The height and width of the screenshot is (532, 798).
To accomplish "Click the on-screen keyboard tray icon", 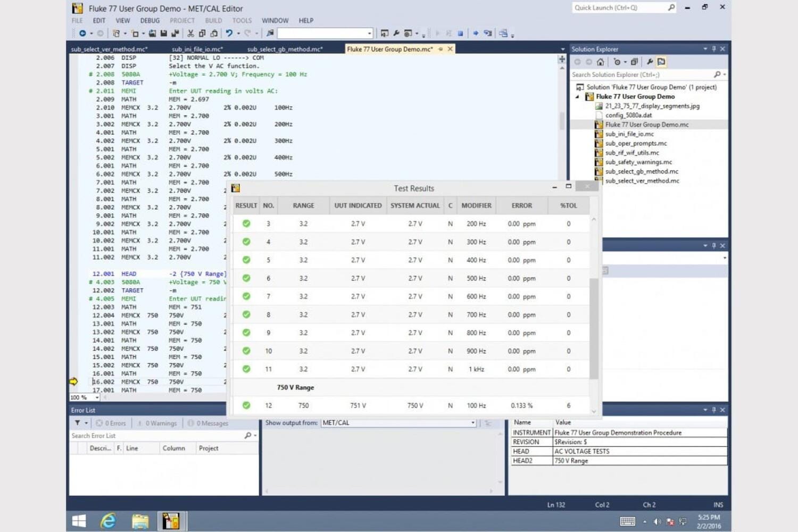I will point(628,521).
